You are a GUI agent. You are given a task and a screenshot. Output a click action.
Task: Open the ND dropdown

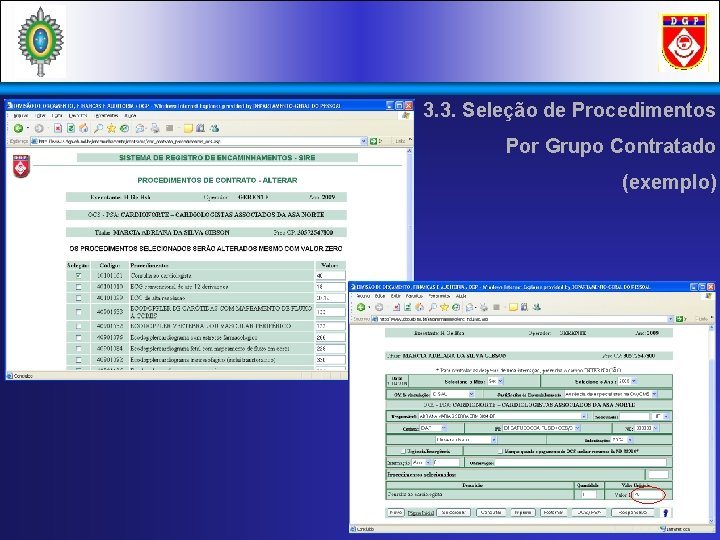(x=647, y=428)
